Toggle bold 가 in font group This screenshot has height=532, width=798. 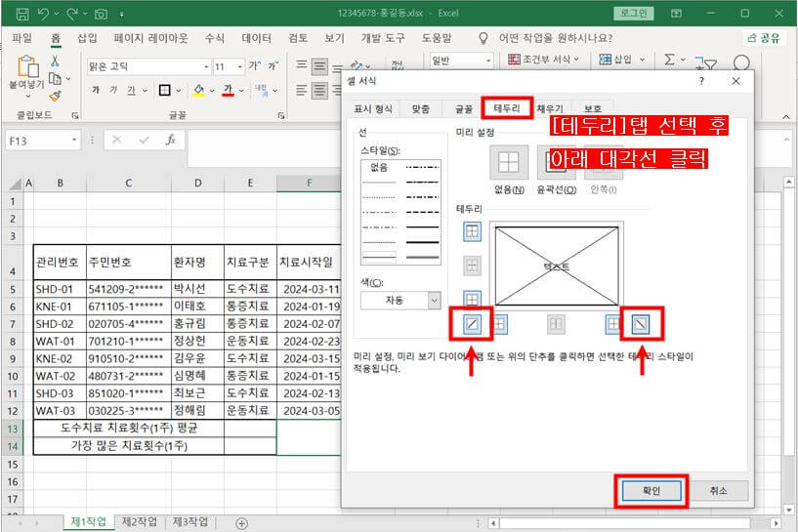click(95, 91)
